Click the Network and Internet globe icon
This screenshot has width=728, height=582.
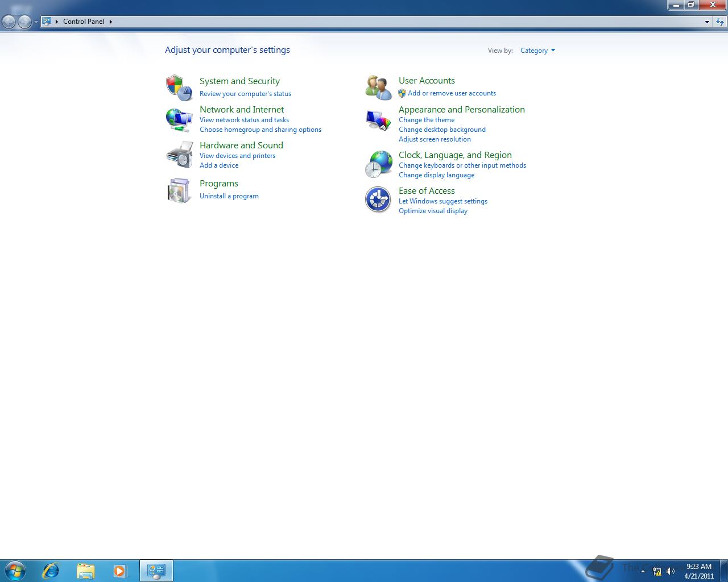[179, 119]
